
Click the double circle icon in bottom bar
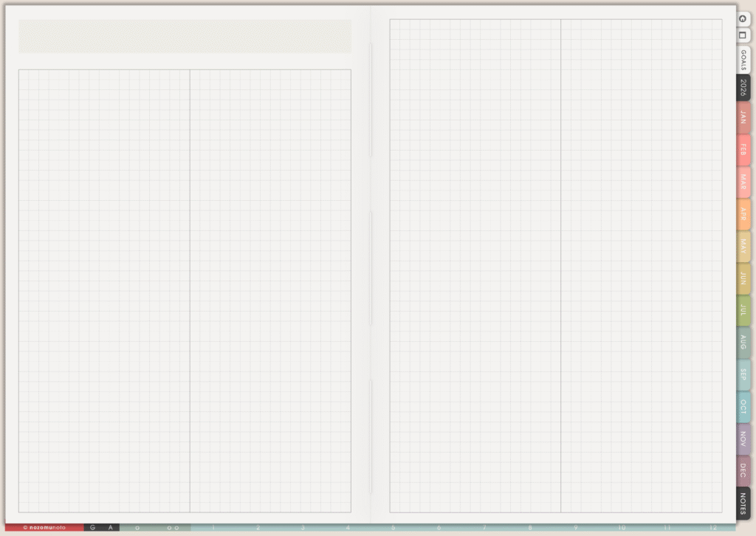pos(173,528)
